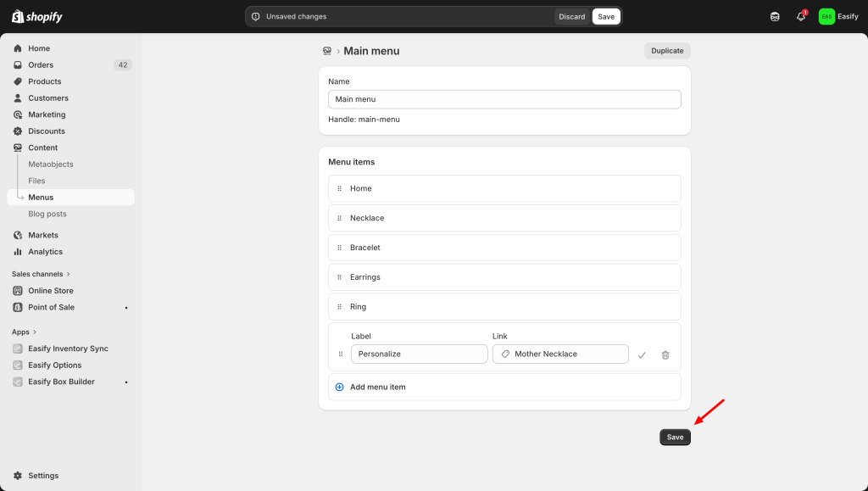This screenshot has width=868, height=491.
Task: Navigate to Metaobjects in the sidebar
Action: coord(51,165)
